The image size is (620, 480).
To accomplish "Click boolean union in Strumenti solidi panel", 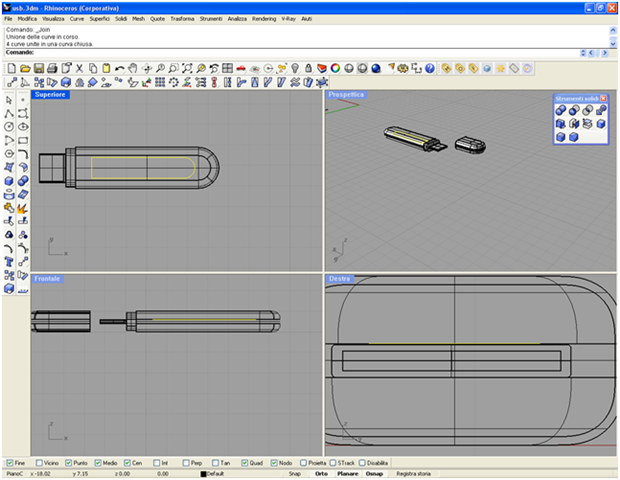I will (560, 110).
